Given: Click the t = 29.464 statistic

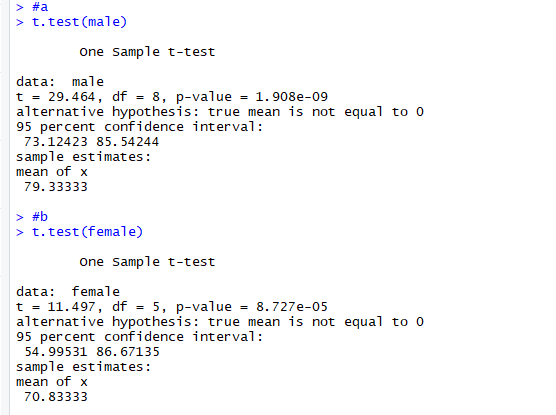Looking at the screenshot, I should tap(59, 97).
